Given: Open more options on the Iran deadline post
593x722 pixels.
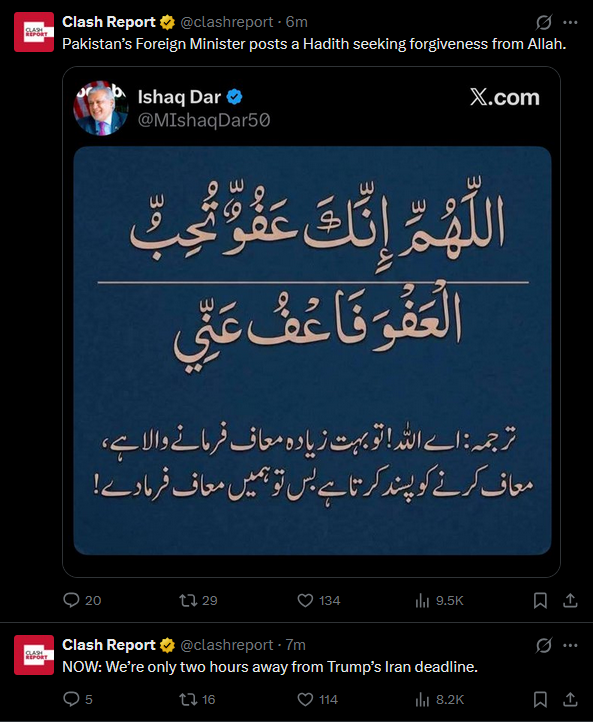Looking at the screenshot, I should (570, 645).
